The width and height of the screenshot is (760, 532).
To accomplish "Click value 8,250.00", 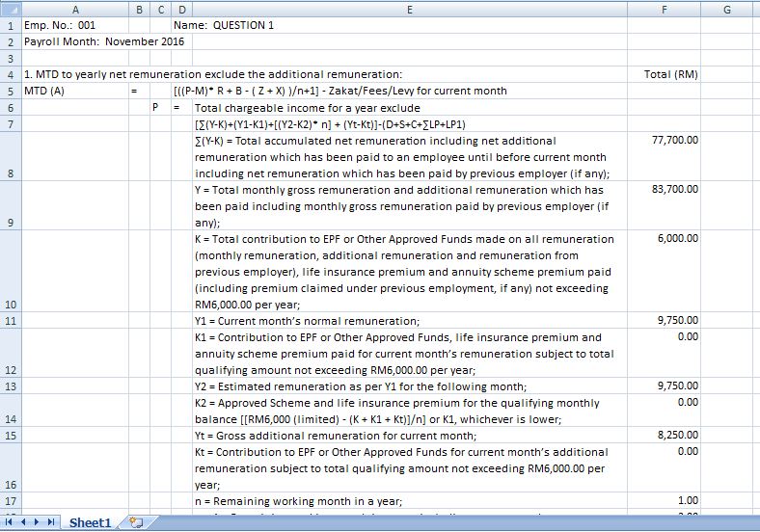I will click(664, 435).
